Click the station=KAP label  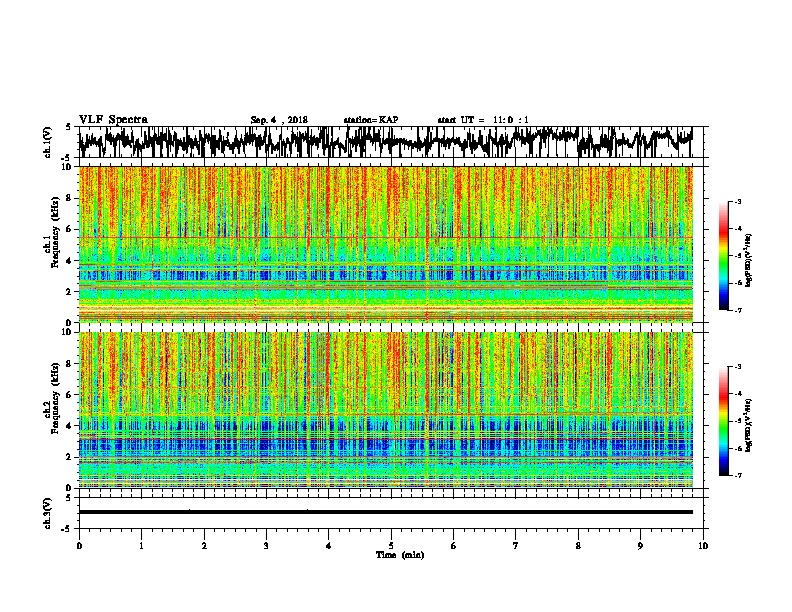371,120
